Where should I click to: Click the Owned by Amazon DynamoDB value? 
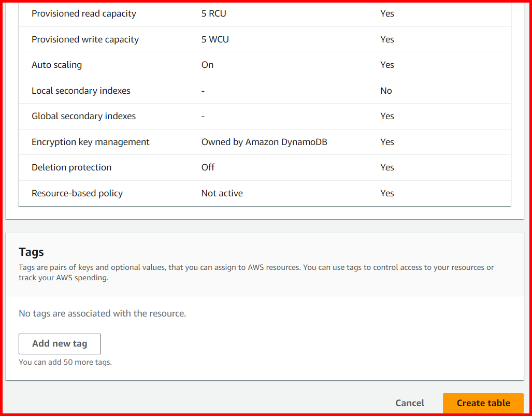click(x=264, y=141)
